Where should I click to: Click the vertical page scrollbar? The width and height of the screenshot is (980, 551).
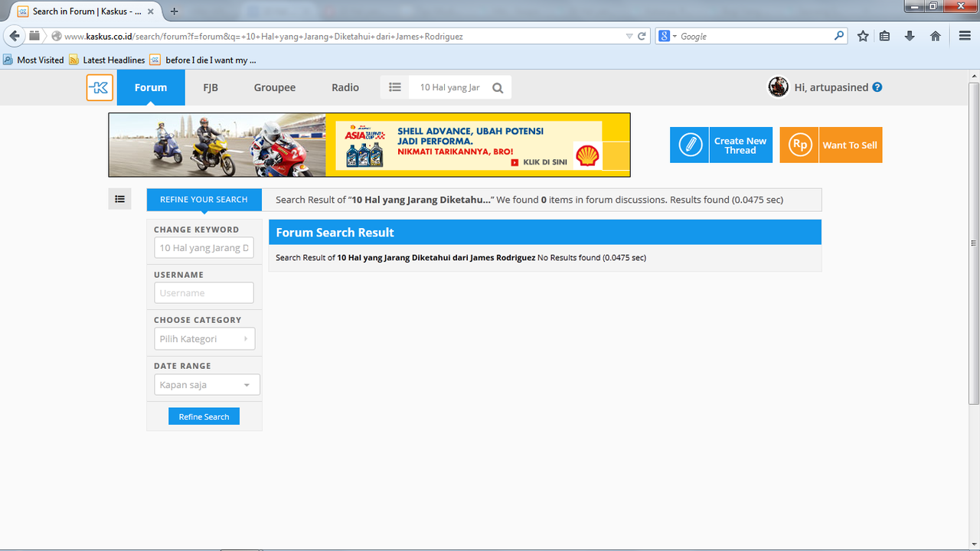974,243
